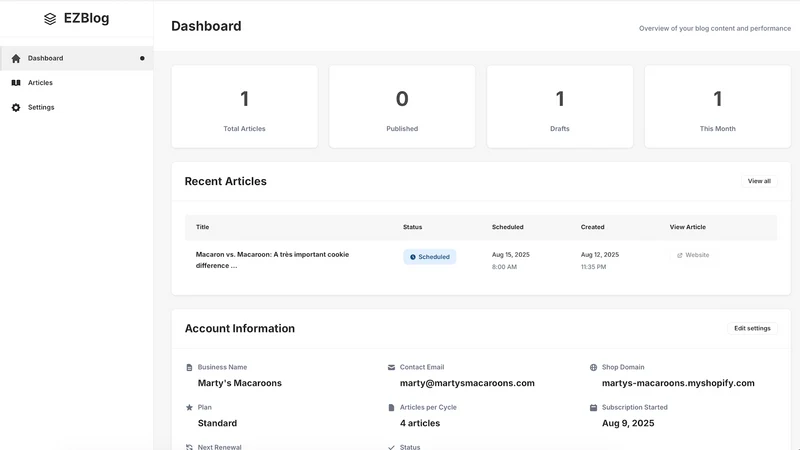Image resolution: width=800 pixels, height=450 pixels.
Task: Click the View all button
Action: point(759,181)
